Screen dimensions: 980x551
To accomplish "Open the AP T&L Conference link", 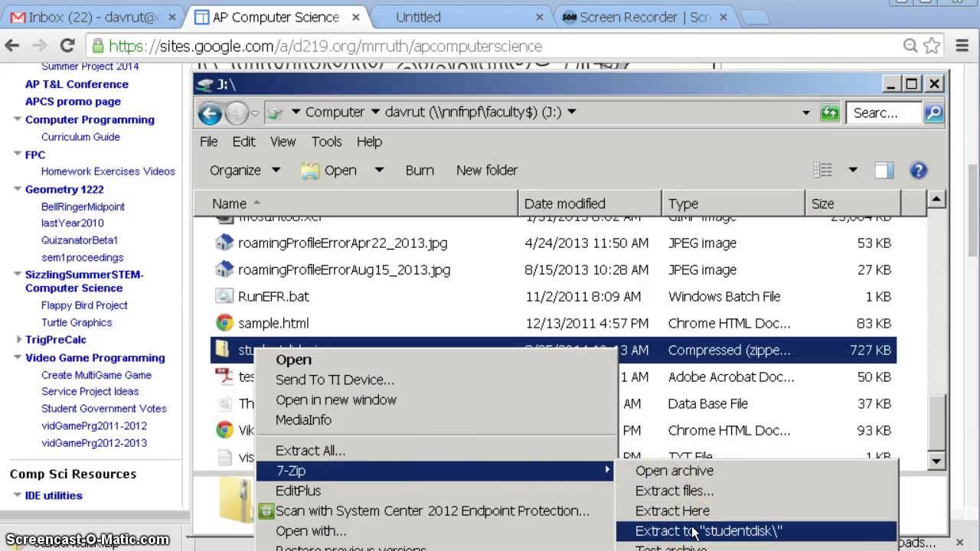I will (x=77, y=84).
